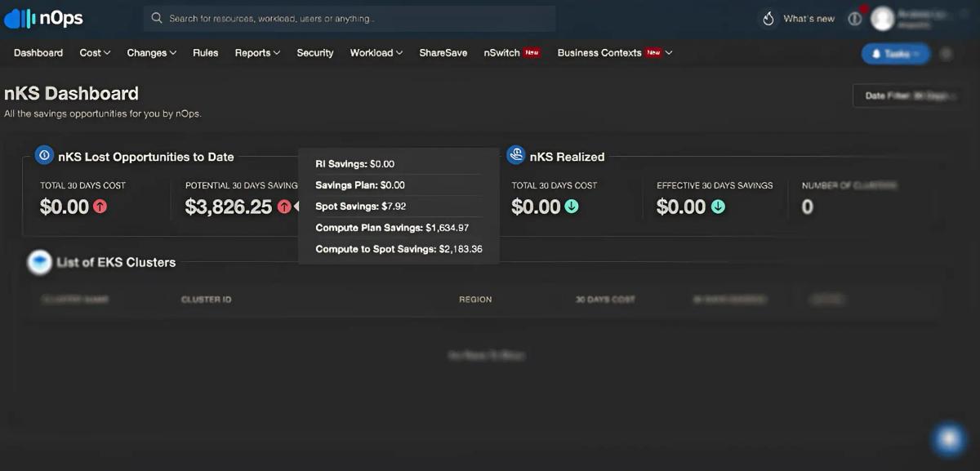This screenshot has height=471, width=980.
Task: Focus the search for resources field
Action: [350, 18]
